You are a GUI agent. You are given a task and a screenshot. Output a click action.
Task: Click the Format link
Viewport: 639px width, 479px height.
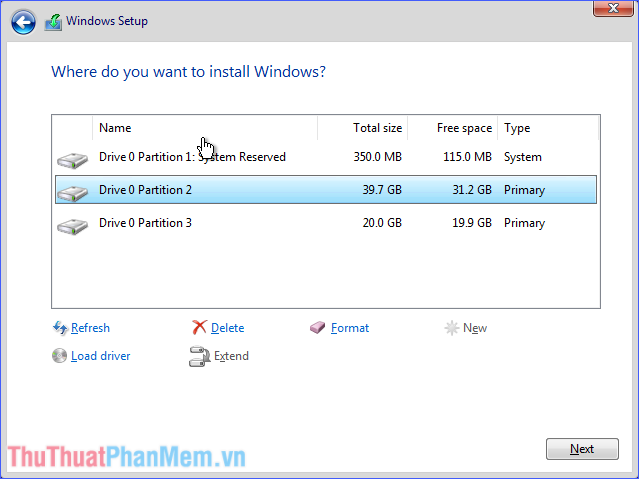[350, 328]
